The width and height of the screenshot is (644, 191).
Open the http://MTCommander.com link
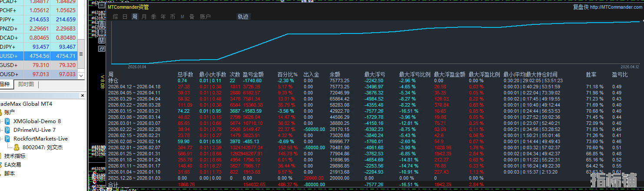616,7
